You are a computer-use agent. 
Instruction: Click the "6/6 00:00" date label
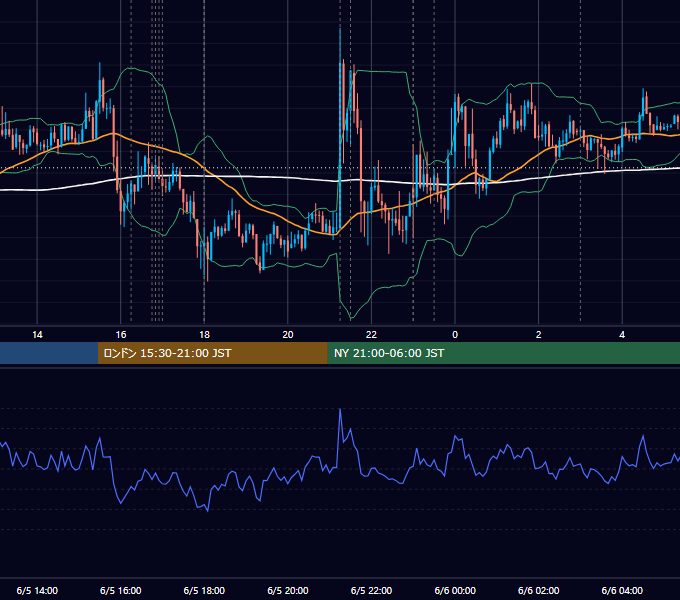[x=455, y=590]
